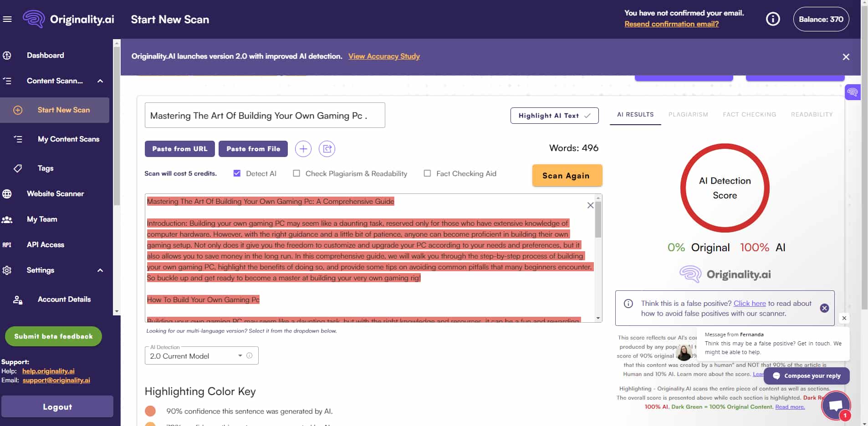868x426 pixels.
Task: Click the info icon beside the model dropdown
Action: pyautogui.click(x=249, y=356)
